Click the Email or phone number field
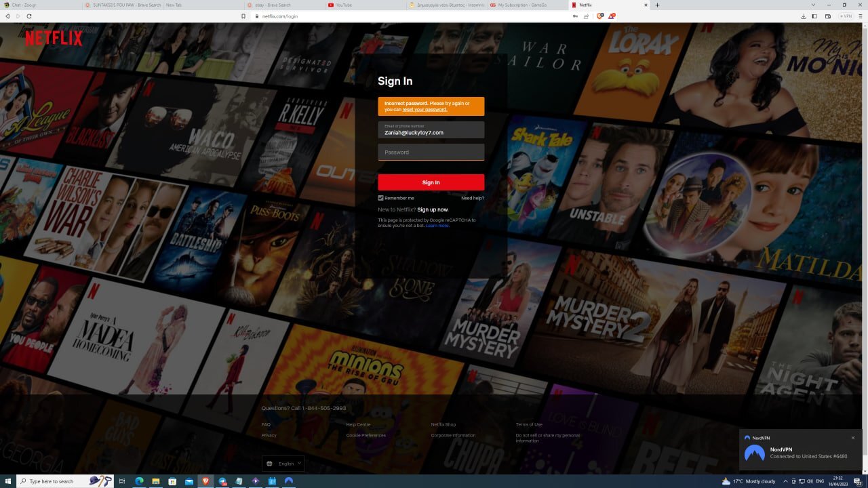 (x=431, y=129)
